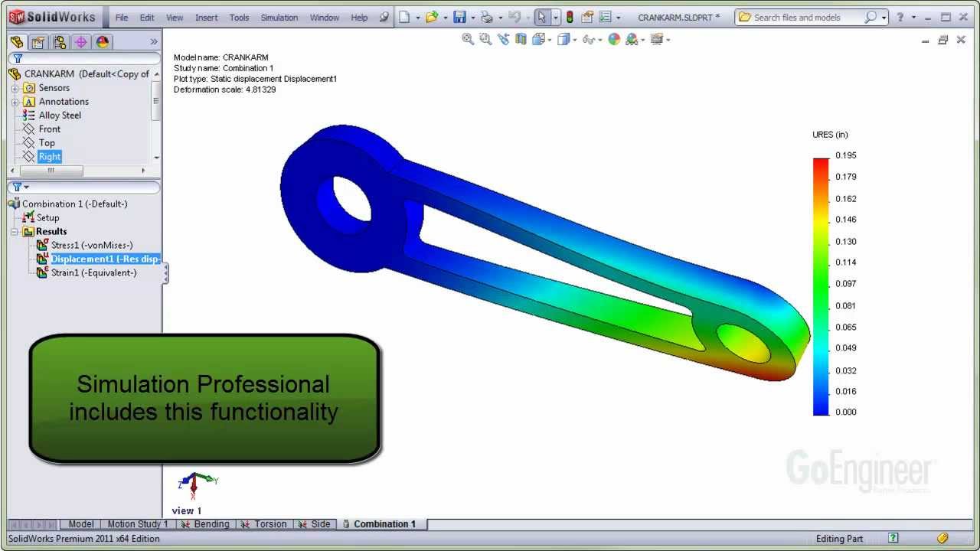This screenshot has height=551, width=980.
Task: Select the Top plane in tree
Action: [47, 143]
